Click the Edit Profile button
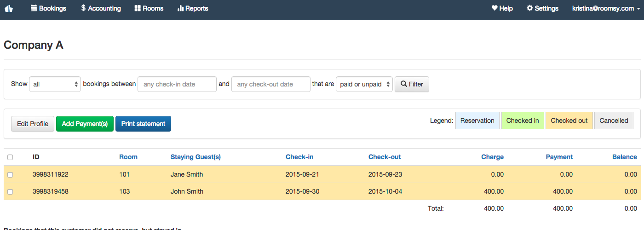 (x=33, y=124)
